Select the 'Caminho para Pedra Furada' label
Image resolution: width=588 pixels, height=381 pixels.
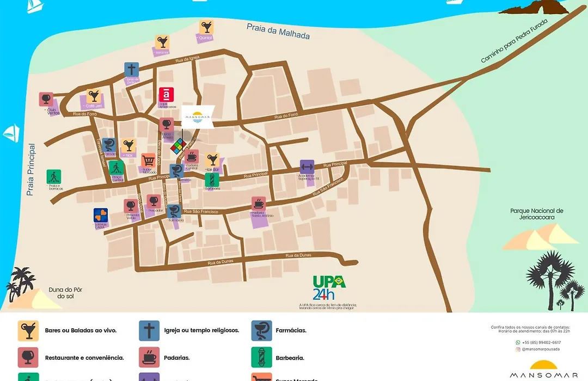(x=514, y=41)
